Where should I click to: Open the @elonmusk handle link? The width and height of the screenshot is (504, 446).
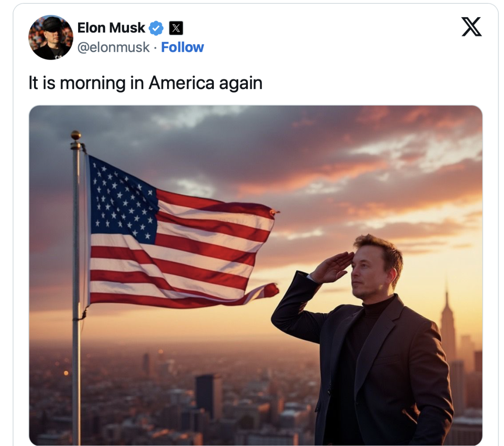[113, 47]
